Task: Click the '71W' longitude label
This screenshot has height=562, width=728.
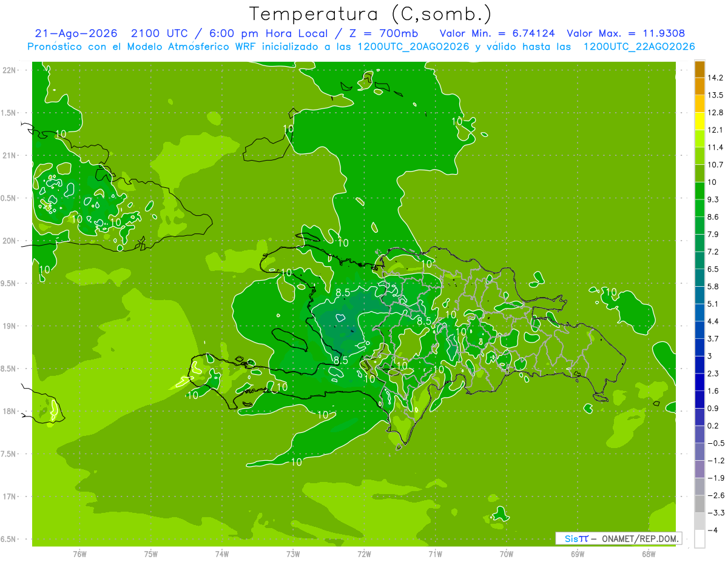Action: pos(435,554)
